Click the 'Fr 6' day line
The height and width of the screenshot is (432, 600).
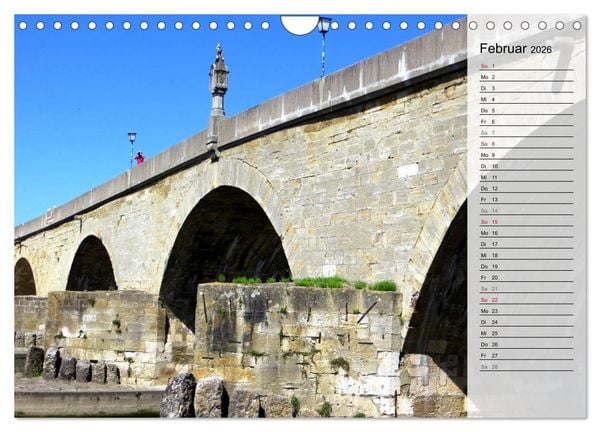[x=527, y=121]
